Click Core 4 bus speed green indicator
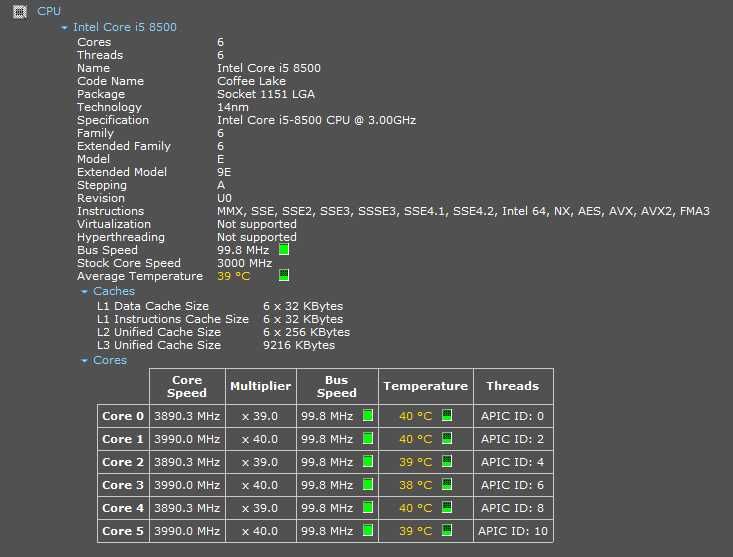 [x=368, y=507]
